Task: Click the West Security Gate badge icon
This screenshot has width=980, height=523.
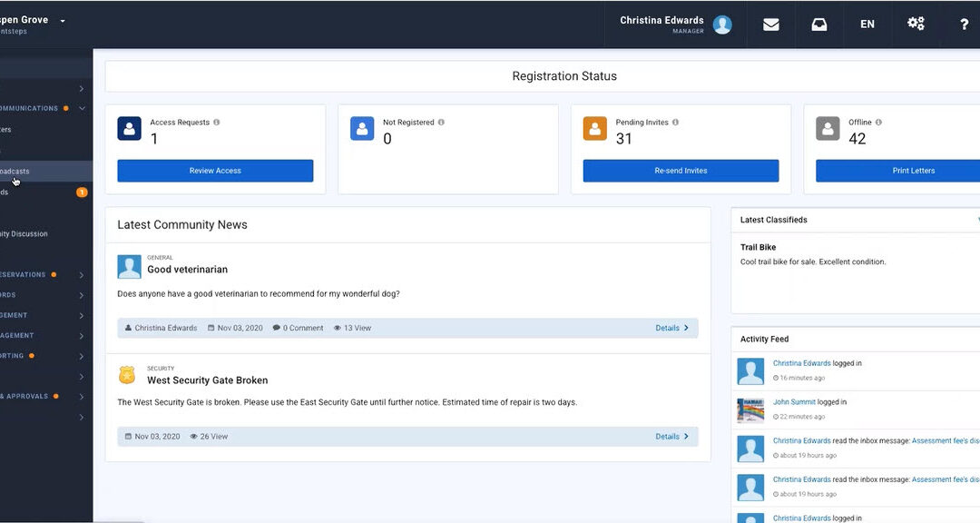Action: tap(128, 375)
